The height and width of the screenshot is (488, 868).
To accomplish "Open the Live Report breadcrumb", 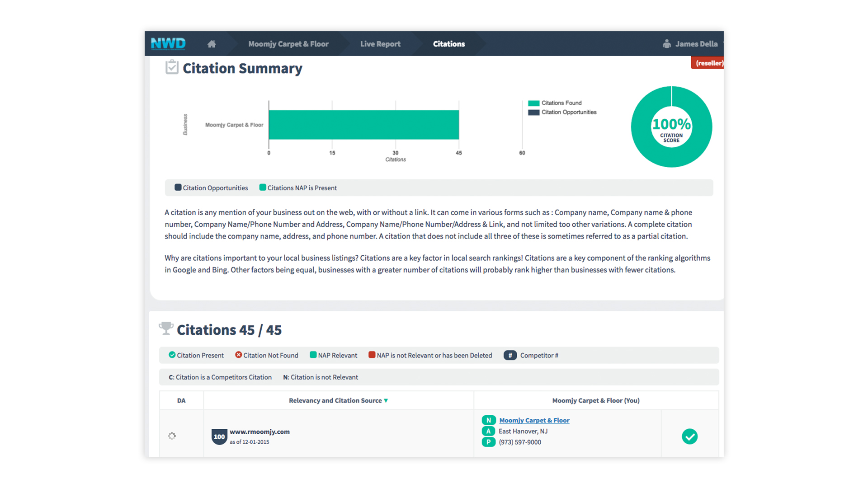I will pos(380,44).
